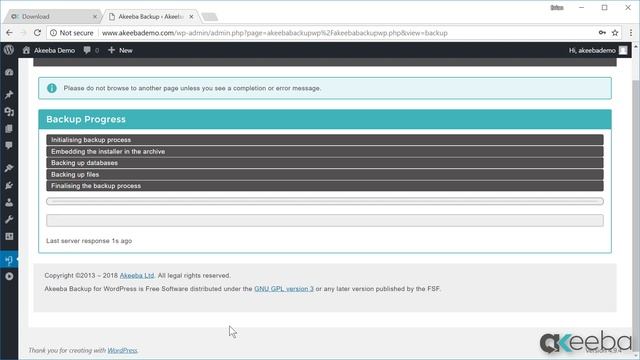This screenshot has height=360, width=640.
Task: Open the Tools wrench icon in sidebar
Action: click(x=9, y=220)
